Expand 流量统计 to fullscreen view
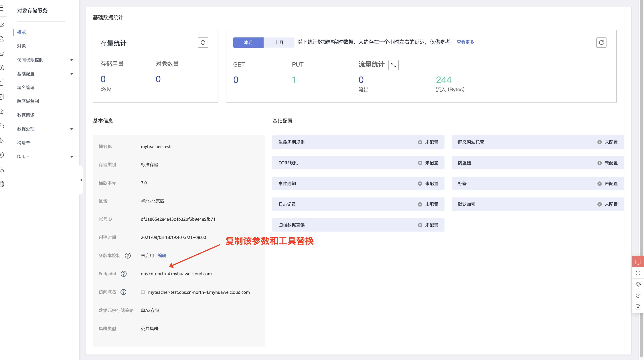 click(x=393, y=65)
